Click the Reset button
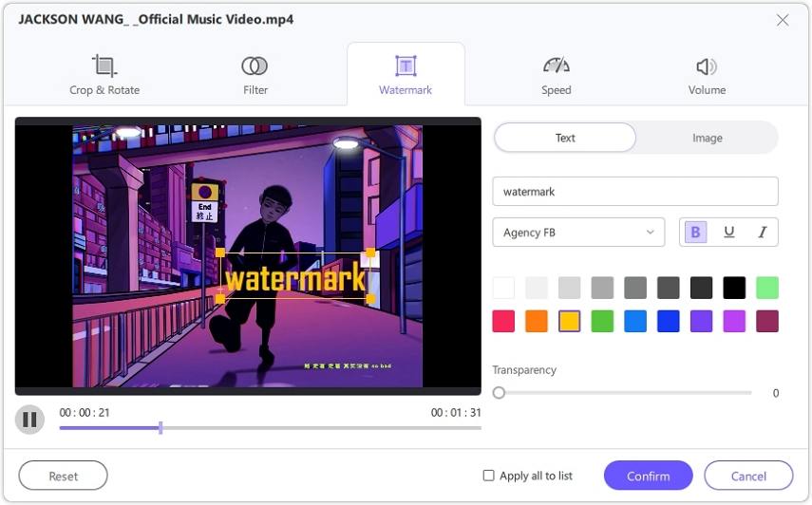 pyautogui.click(x=64, y=476)
